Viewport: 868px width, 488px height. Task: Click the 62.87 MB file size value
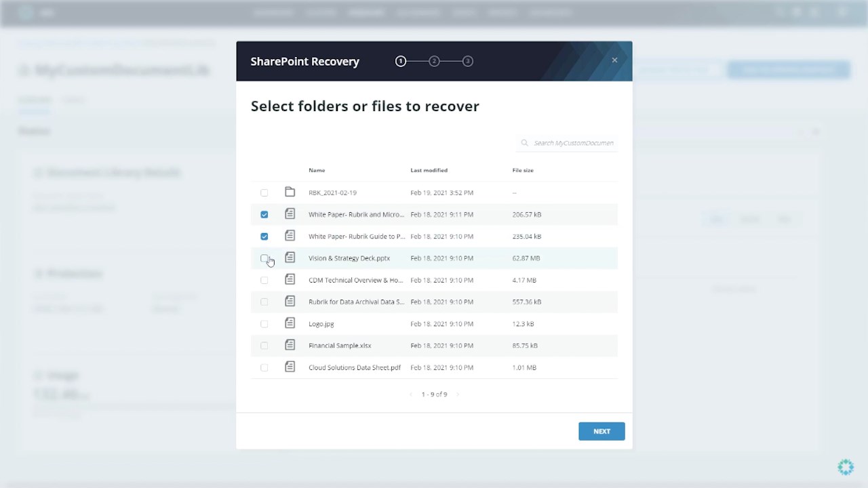(526, 258)
